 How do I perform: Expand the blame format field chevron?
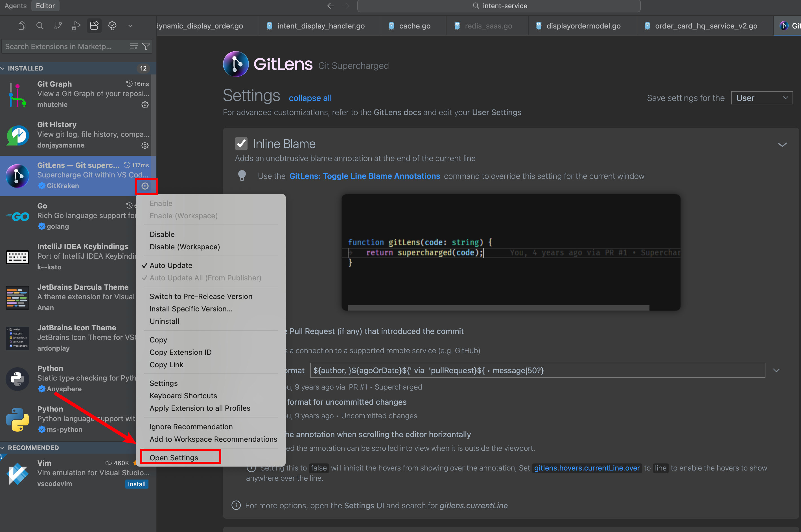pyautogui.click(x=776, y=370)
